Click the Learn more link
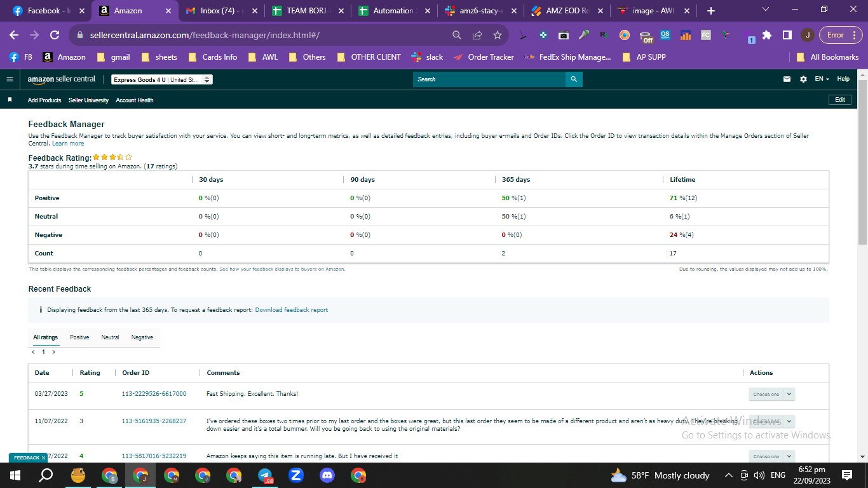The height and width of the screenshot is (488, 868). tap(68, 144)
